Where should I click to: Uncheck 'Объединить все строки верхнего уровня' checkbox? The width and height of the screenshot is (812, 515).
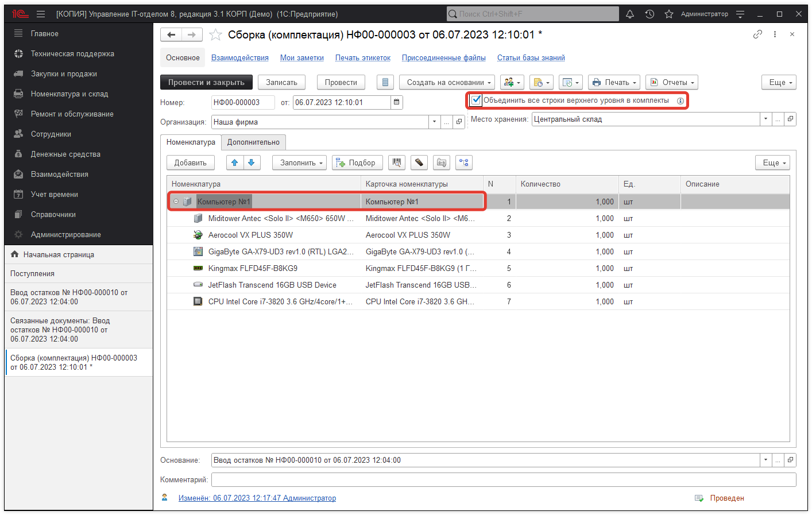pos(476,100)
